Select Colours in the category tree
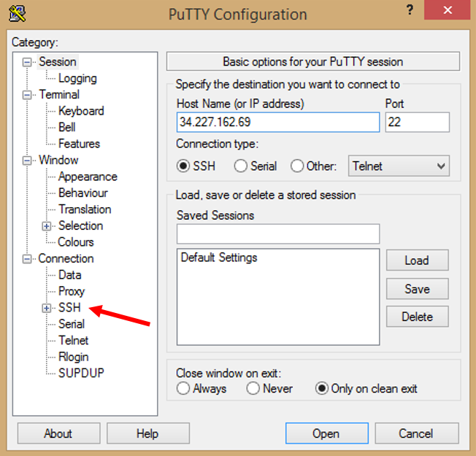476x456 pixels. point(76,242)
